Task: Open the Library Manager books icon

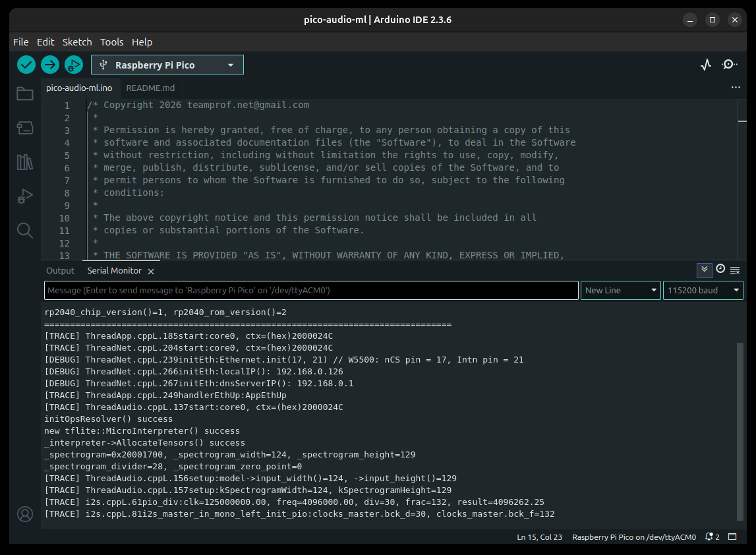Action: pyautogui.click(x=25, y=162)
